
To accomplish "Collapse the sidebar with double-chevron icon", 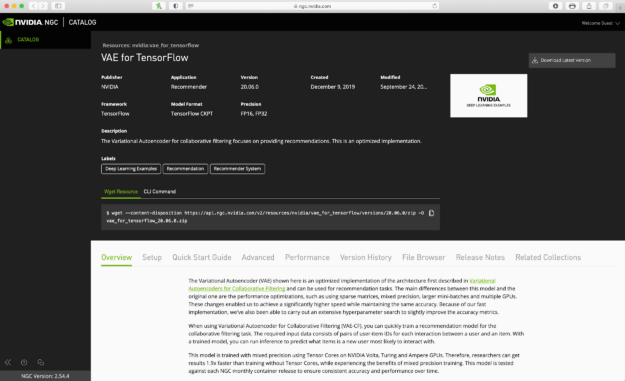I will tap(8, 362).
